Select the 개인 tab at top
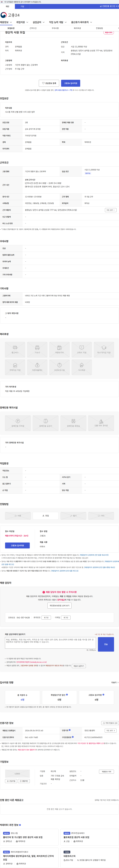 pyautogui.click(x=7, y=6)
